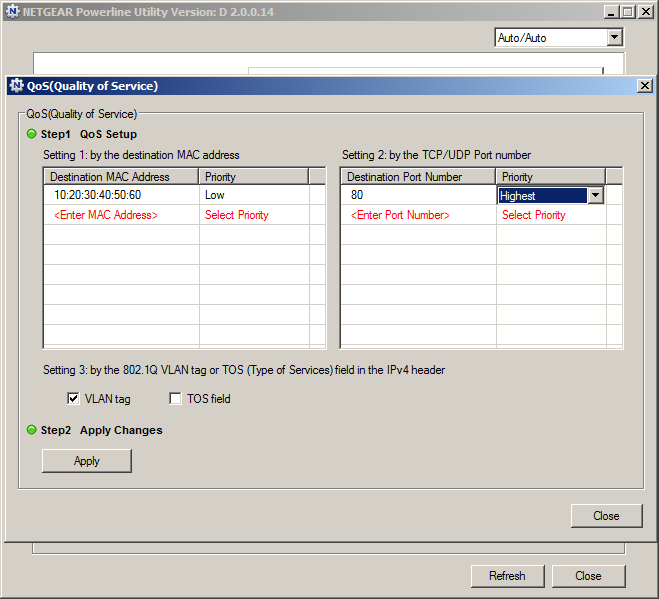The height and width of the screenshot is (599, 659).
Task: Click the NETGEAR logo icon in main title bar
Action: point(13,11)
